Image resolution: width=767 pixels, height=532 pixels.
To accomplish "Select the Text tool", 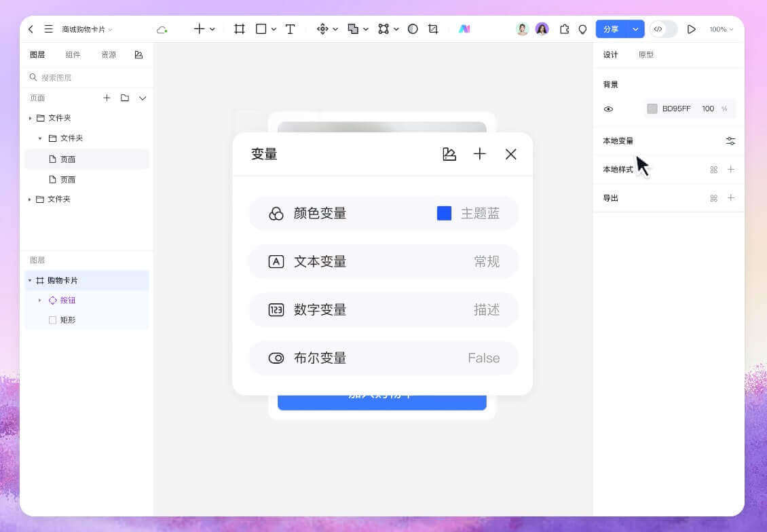I will (289, 29).
